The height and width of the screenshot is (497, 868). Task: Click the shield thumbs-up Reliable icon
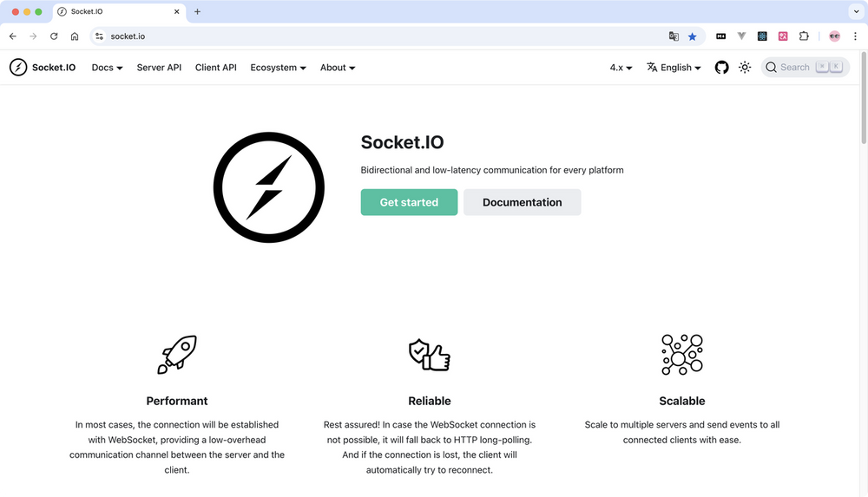click(430, 354)
